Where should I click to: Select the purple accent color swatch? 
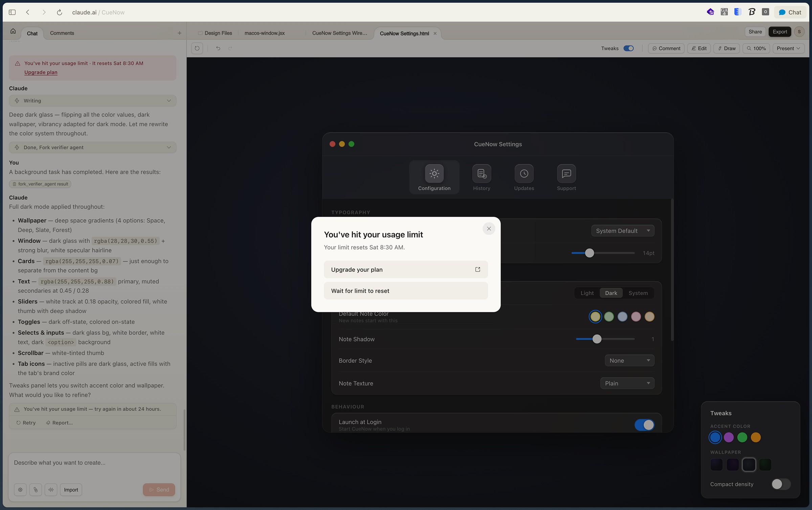pos(728,438)
